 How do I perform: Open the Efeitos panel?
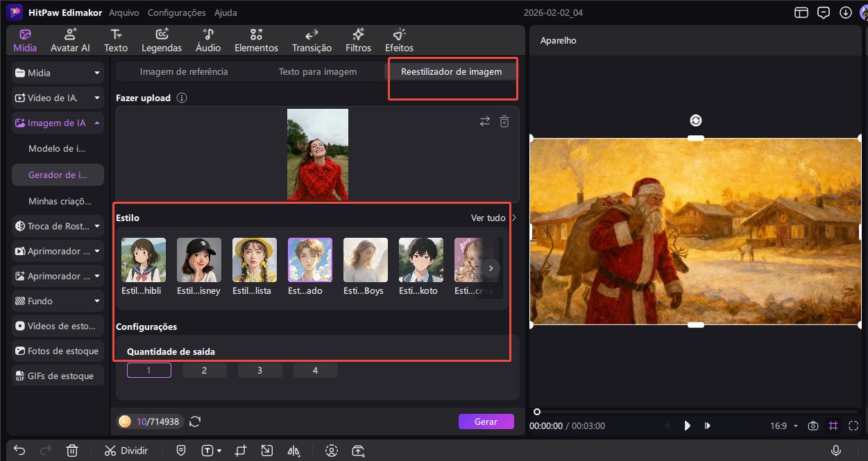pos(398,40)
